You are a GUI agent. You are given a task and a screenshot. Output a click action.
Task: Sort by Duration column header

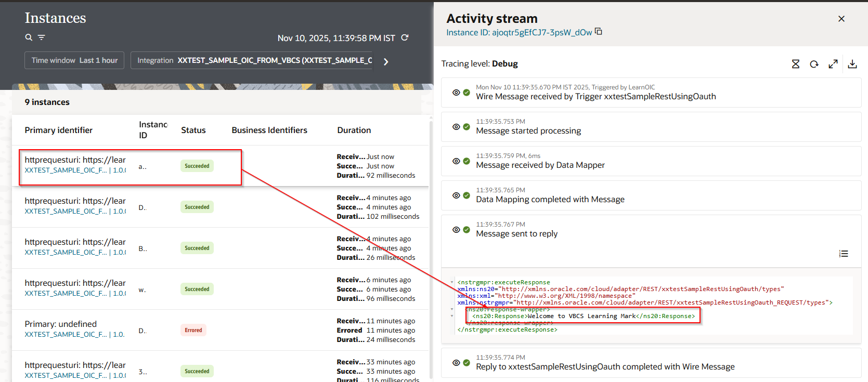tap(354, 130)
